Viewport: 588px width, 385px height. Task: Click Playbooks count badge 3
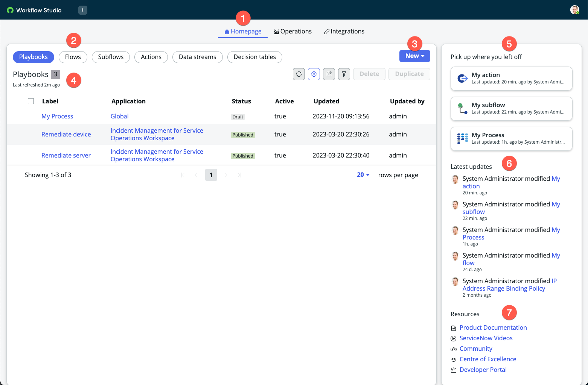[56, 74]
